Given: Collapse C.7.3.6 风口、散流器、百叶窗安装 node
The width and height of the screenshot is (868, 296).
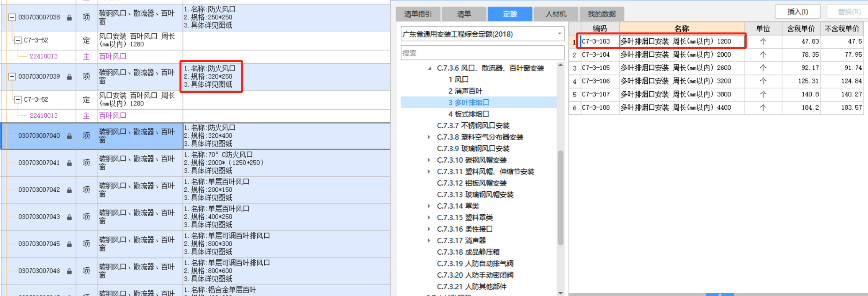Looking at the screenshot, I should click(x=430, y=68).
